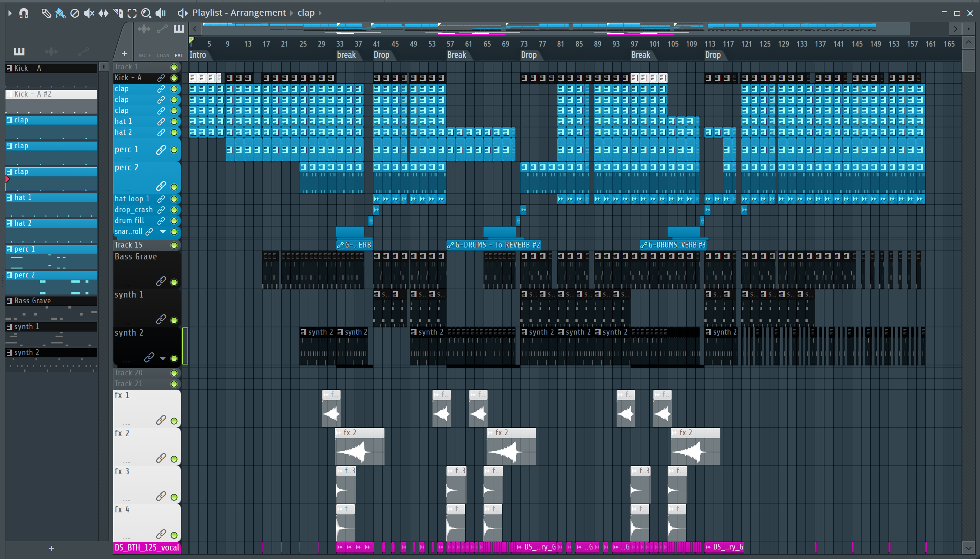Image resolution: width=980 pixels, height=559 pixels.
Task: Select the Draw pencil tool
Action: (46, 13)
